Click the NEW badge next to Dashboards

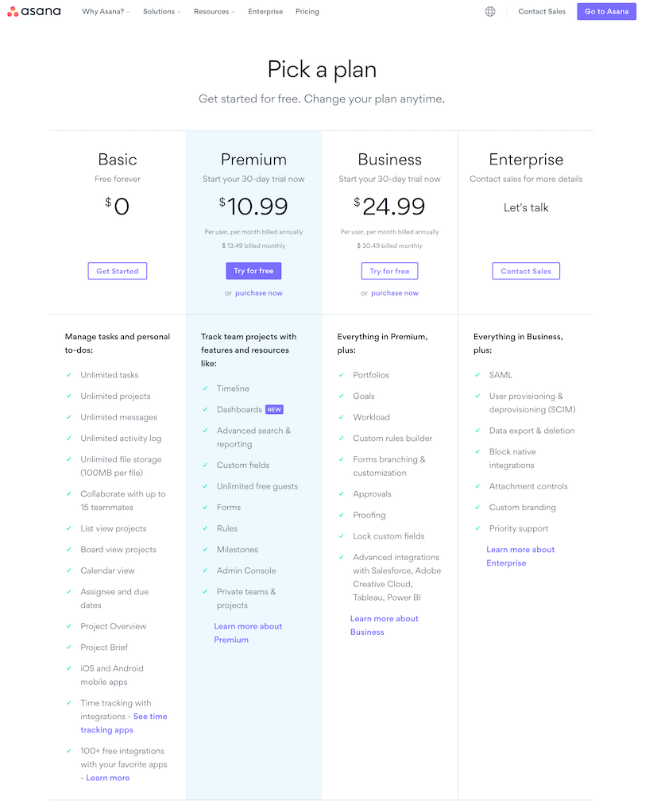point(273,409)
